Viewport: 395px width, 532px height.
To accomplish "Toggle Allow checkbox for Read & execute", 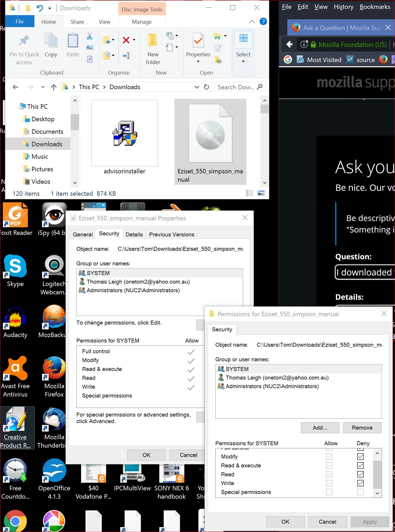I will 329,465.
